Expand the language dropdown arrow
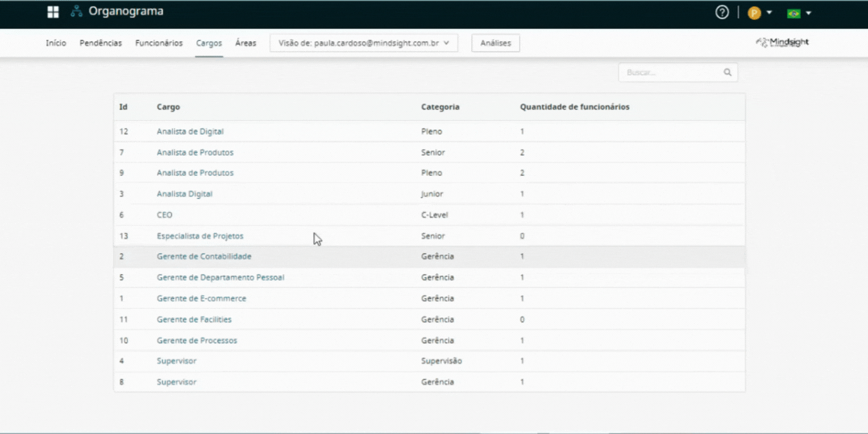 click(x=808, y=13)
